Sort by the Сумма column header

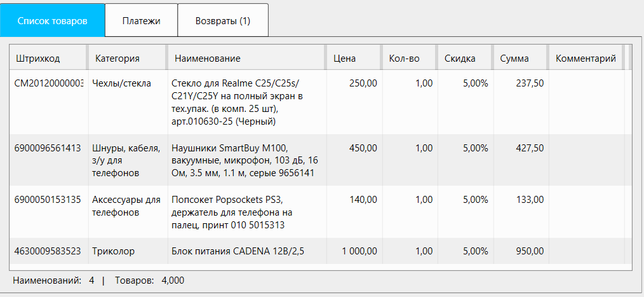(514, 59)
